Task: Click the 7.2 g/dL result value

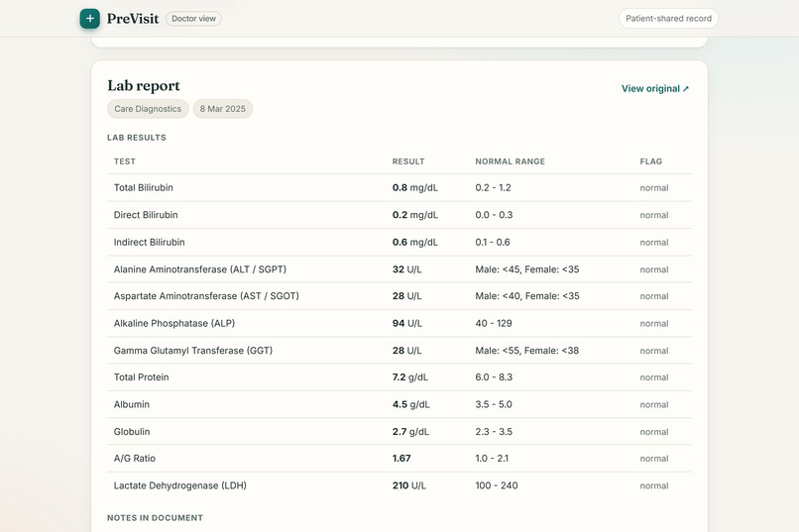Action: (410, 377)
